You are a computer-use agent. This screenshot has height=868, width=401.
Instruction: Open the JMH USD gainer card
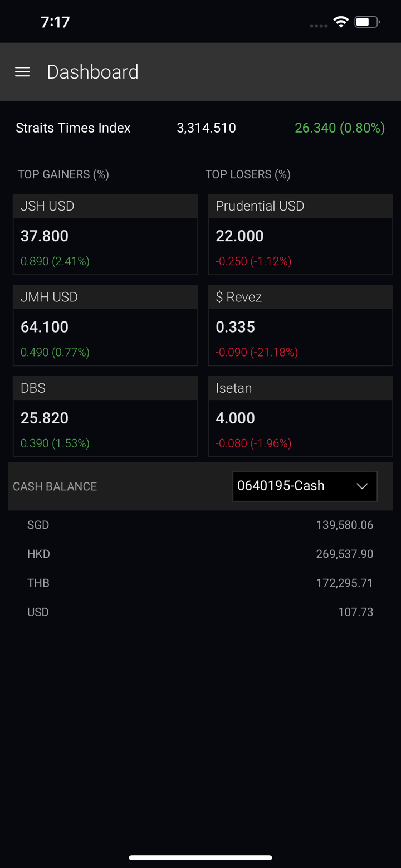105,325
